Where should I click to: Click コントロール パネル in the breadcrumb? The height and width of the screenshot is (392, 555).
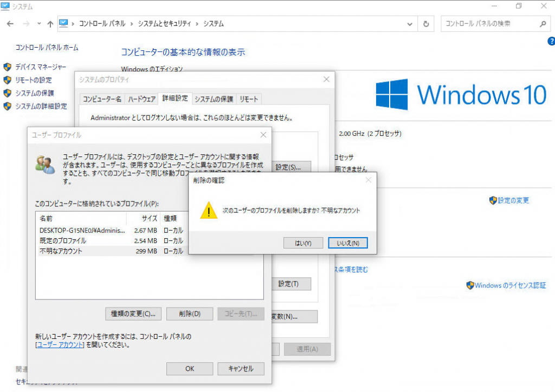coord(102,24)
